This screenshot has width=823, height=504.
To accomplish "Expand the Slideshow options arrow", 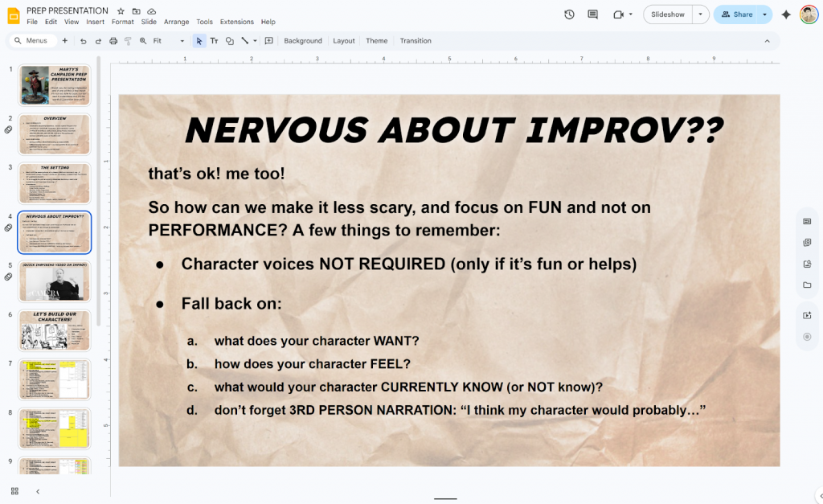I will (x=700, y=14).
